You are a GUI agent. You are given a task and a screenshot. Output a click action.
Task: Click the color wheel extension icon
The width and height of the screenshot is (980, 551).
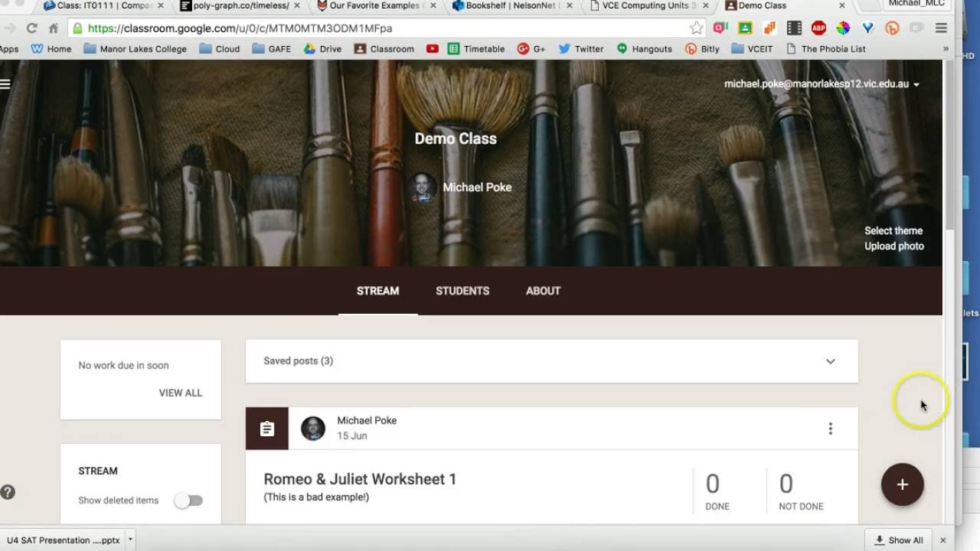point(843,28)
